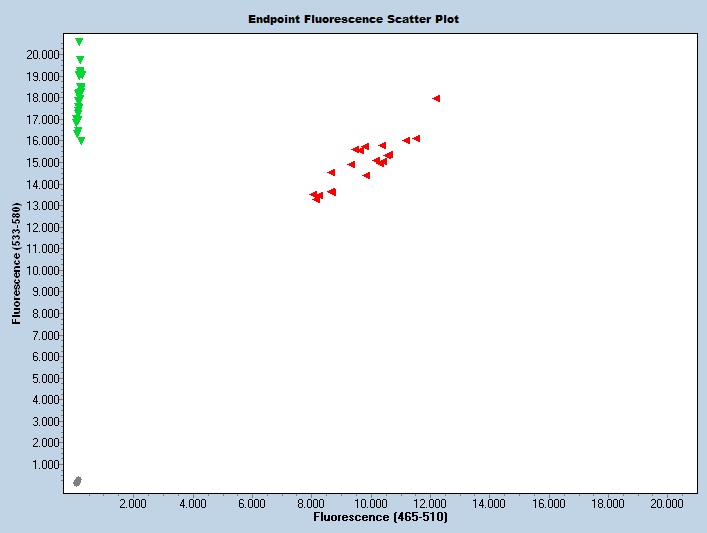The width and height of the screenshot is (707, 533).
Task: Click the 5.000 tick on the y-axis
Action: click(46, 378)
